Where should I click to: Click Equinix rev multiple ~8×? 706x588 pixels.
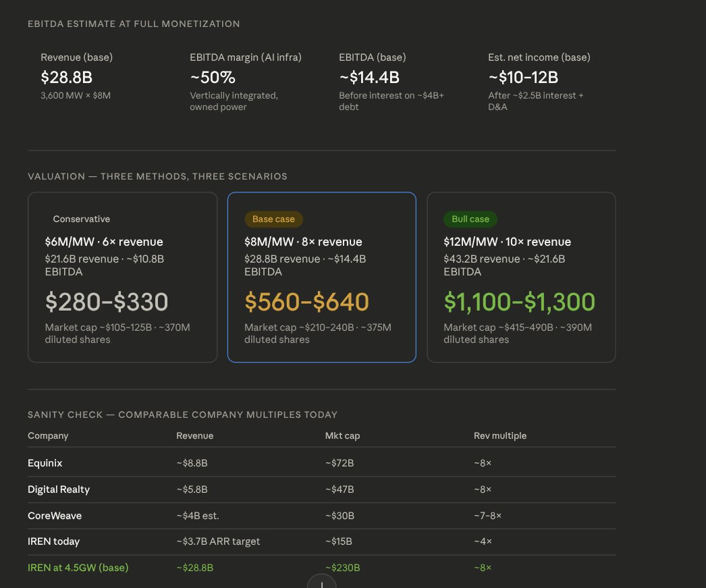(x=482, y=463)
